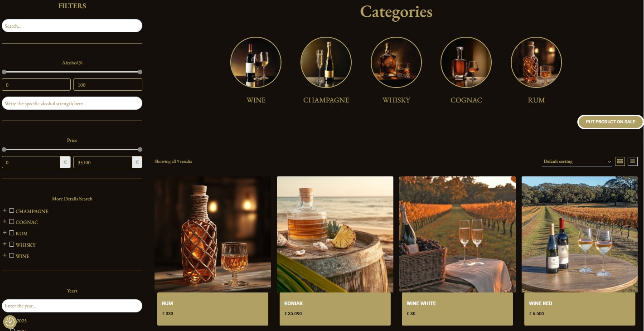Focus the filters Search field
Image resolution: width=644 pixels, height=331 pixels.
pyautogui.click(x=72, y=26)
